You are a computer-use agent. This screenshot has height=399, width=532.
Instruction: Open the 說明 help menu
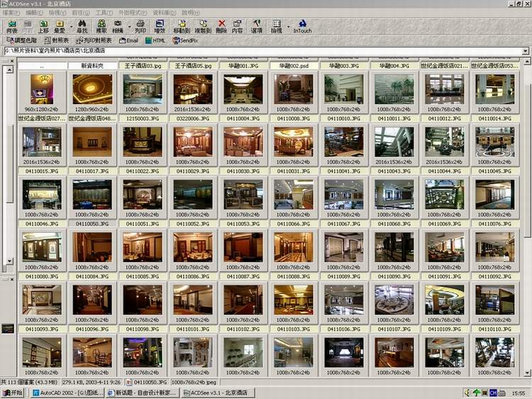(x=190, y=13)
